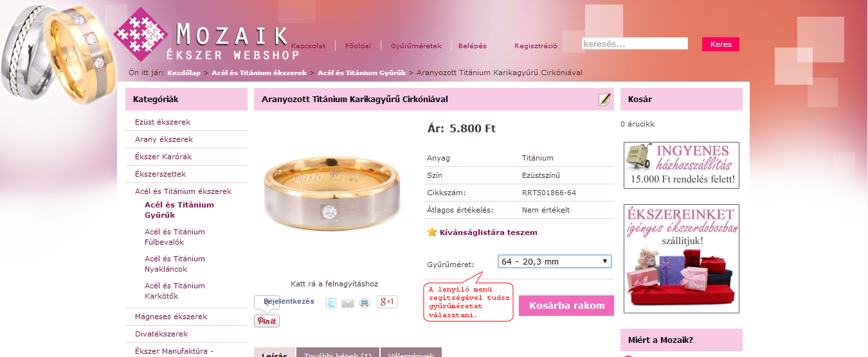The image size is (868, 357).
Task: Click the printer icon
Action: click(365, 303)
